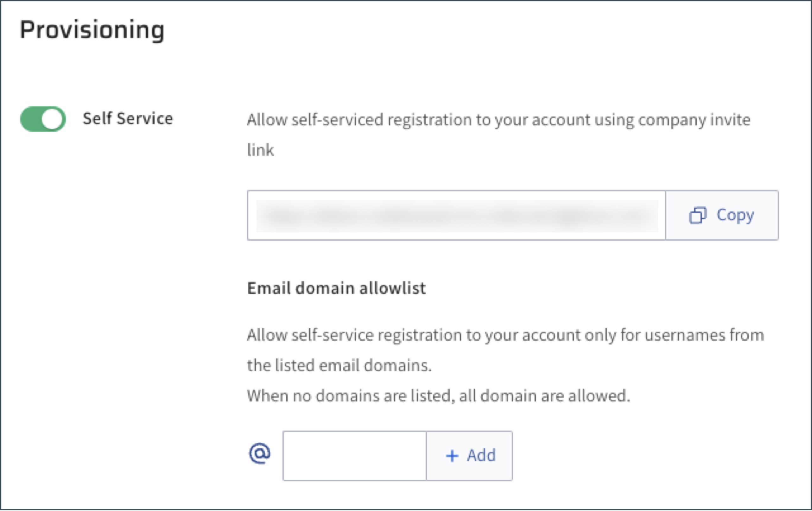Click the green track of Self Service switch
Viewport: 812px width, 511px height.
(30, 119)
